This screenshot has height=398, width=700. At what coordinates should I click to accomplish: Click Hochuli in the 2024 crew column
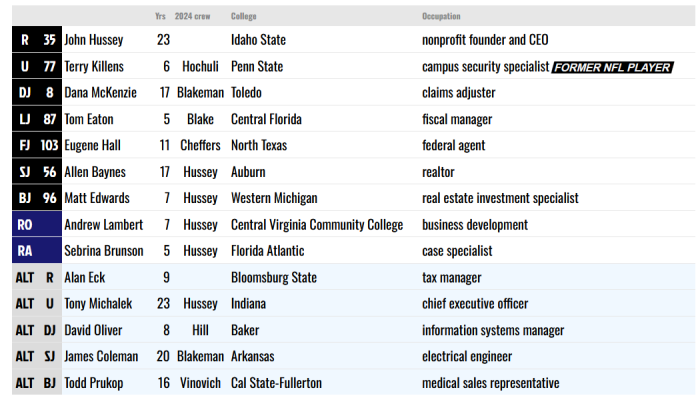(x=200, y=66)
